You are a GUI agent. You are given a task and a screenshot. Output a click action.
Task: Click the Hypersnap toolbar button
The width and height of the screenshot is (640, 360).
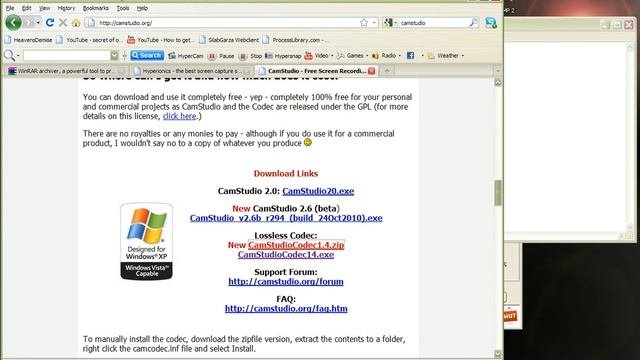point(283,56)
